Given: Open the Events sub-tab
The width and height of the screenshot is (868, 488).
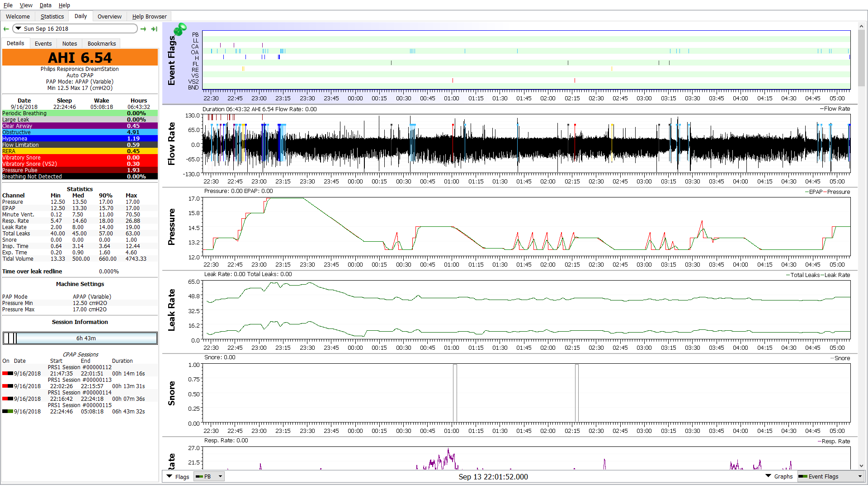Looking at the screenshot, I should click(x=43, y=43).
